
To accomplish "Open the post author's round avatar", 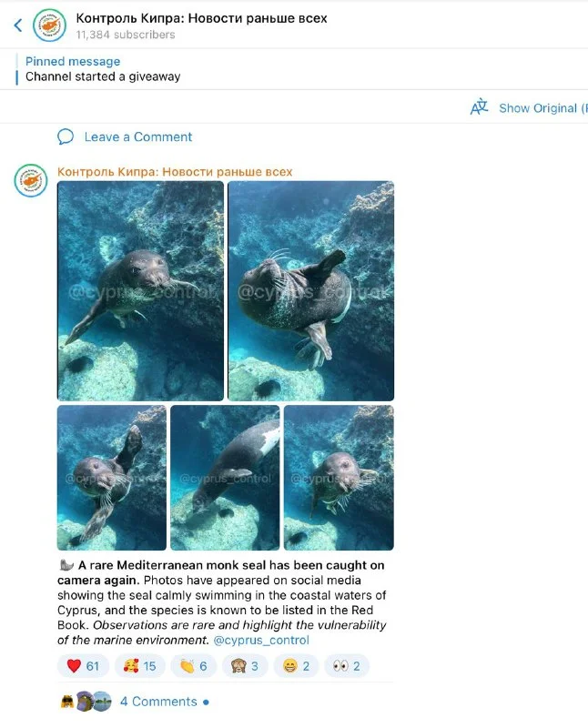I will point(31,180).
